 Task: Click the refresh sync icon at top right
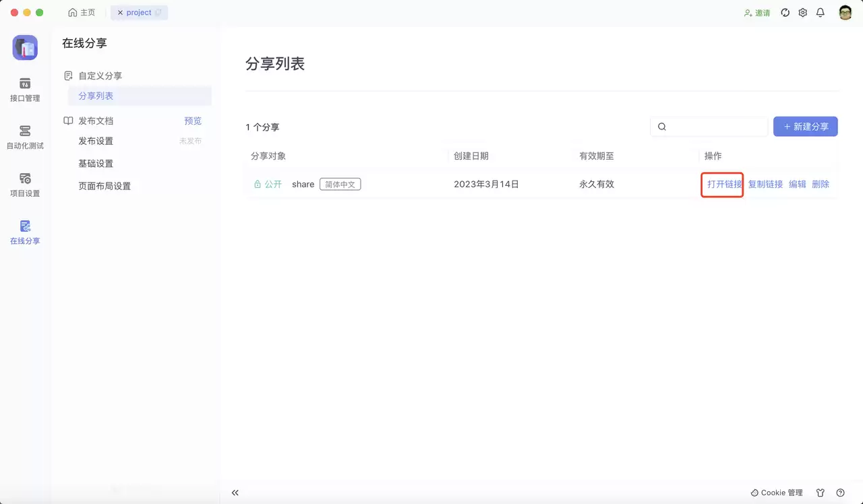tap(785, 13)
